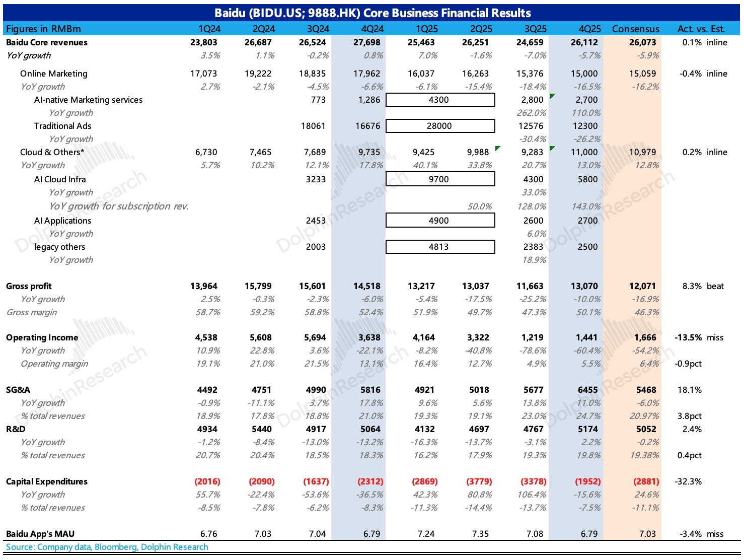Select the merged cell showing 4300
Screen dimensions: 744x560
pos(440,100)
